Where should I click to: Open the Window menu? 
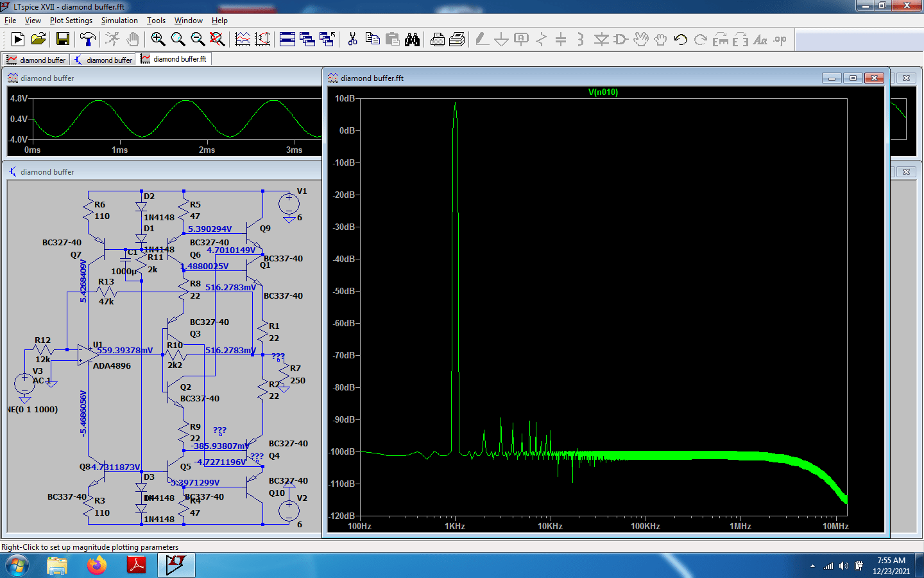pos(189,21)
